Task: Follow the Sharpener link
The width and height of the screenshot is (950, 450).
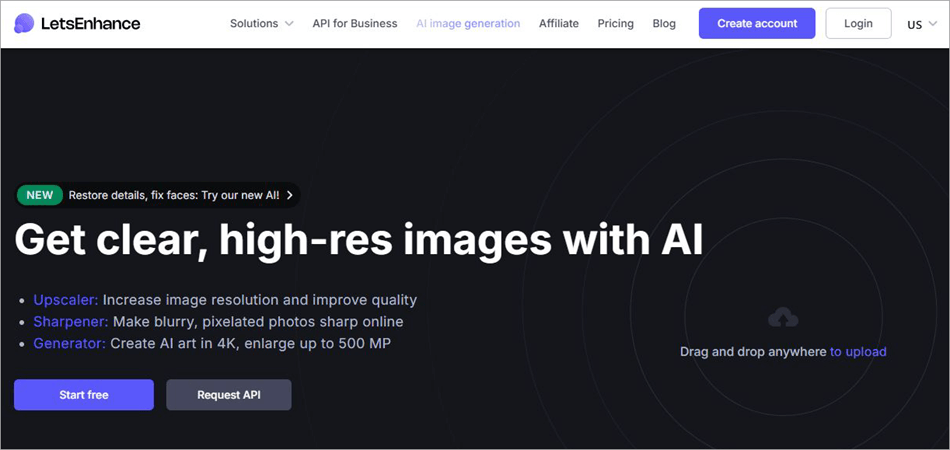Action: point(70,321)
